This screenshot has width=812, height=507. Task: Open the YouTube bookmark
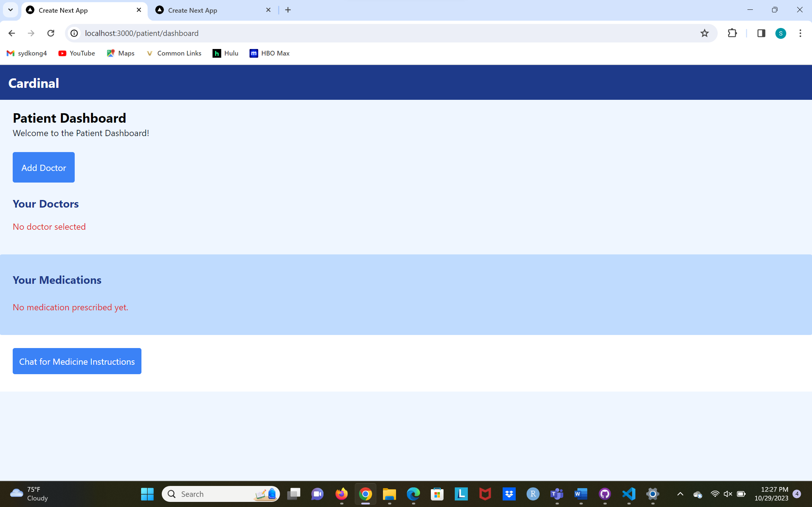pyautogui.click(x=77, y=53)
